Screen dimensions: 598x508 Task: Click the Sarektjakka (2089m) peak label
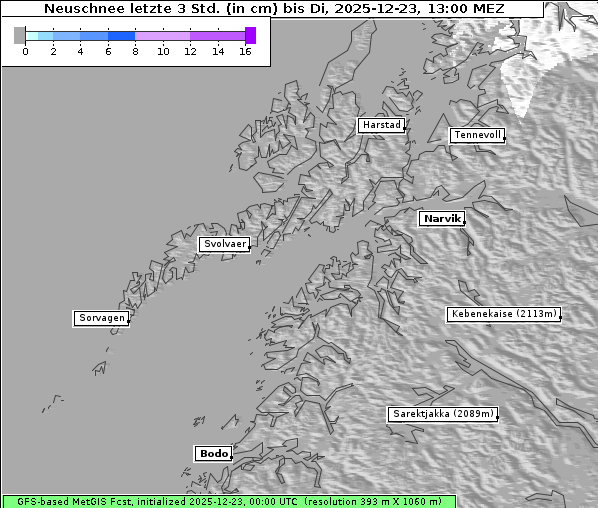tap(443, 414)
